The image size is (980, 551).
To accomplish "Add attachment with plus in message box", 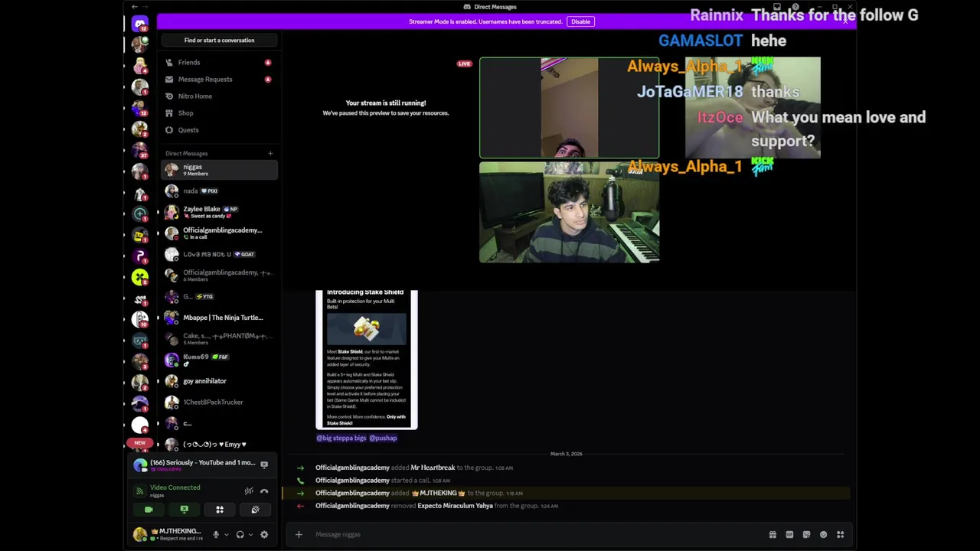I will (x=299, y=535).
